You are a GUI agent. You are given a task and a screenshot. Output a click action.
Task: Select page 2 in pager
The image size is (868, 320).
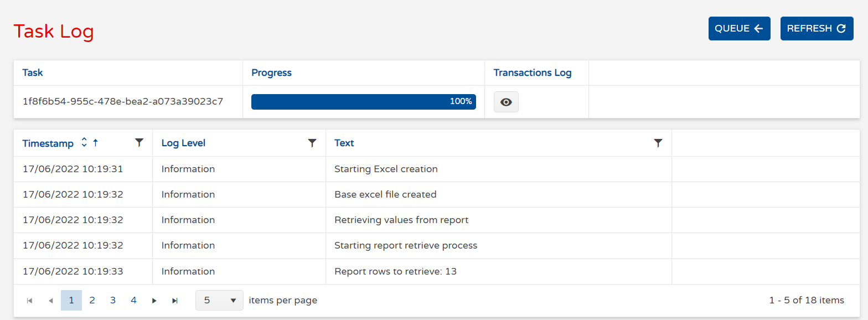[x=92, y=300]
